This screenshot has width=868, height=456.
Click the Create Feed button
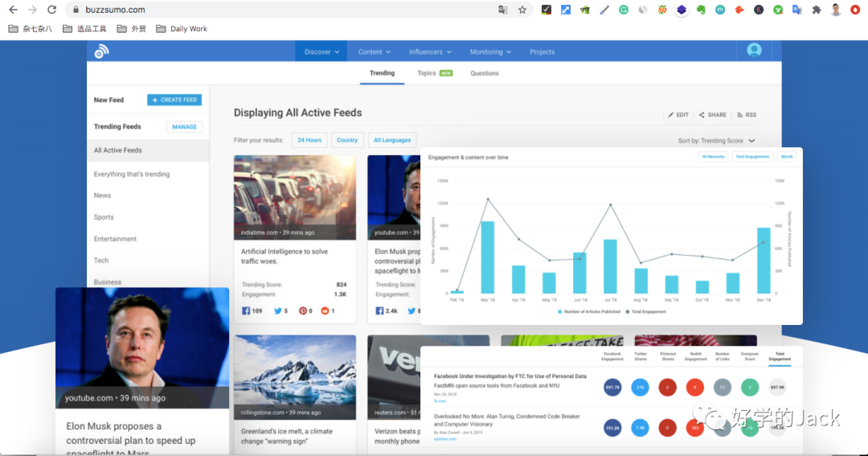(174, 100)
